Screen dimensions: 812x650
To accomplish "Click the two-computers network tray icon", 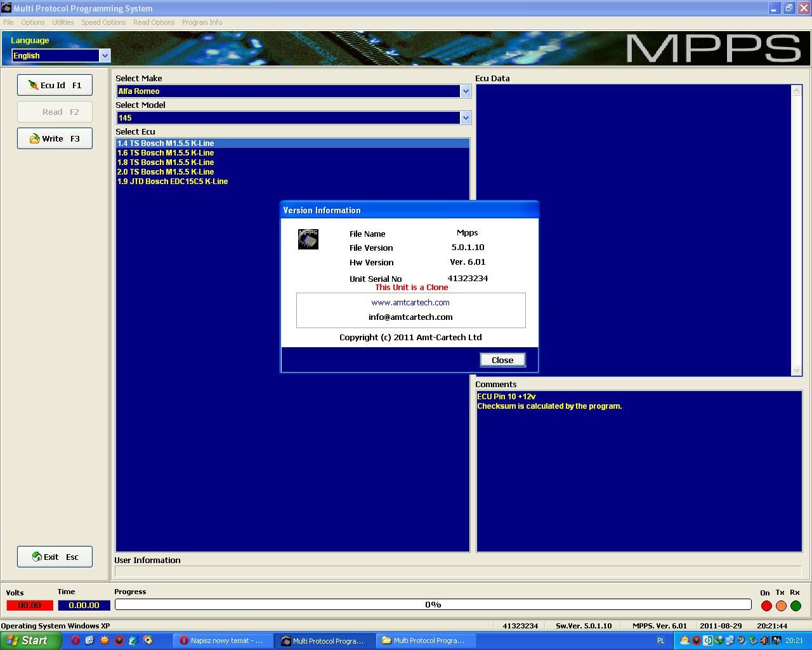I will coord(730,640).
